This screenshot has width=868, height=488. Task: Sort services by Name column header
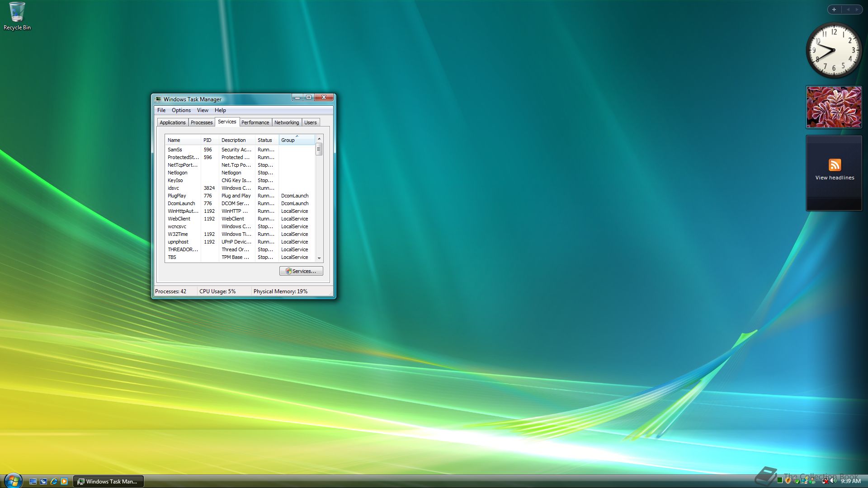183,140
